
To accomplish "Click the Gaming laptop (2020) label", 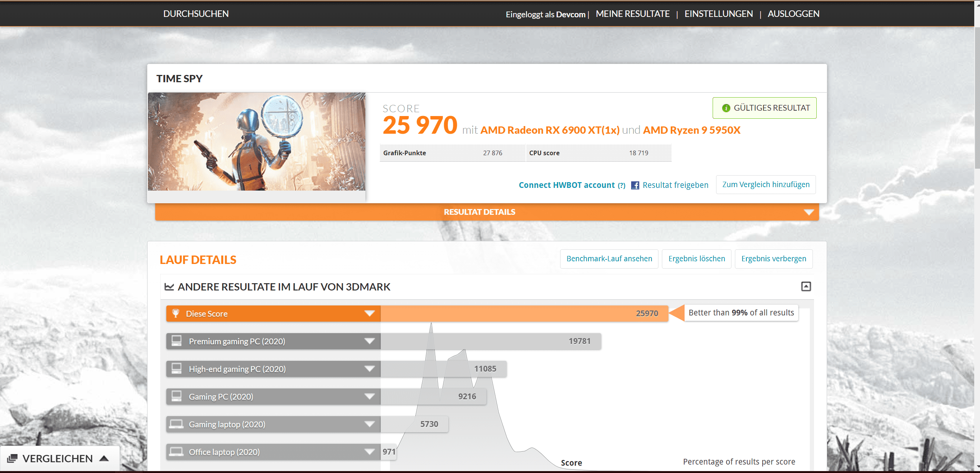I will click(x=227, y=425).
